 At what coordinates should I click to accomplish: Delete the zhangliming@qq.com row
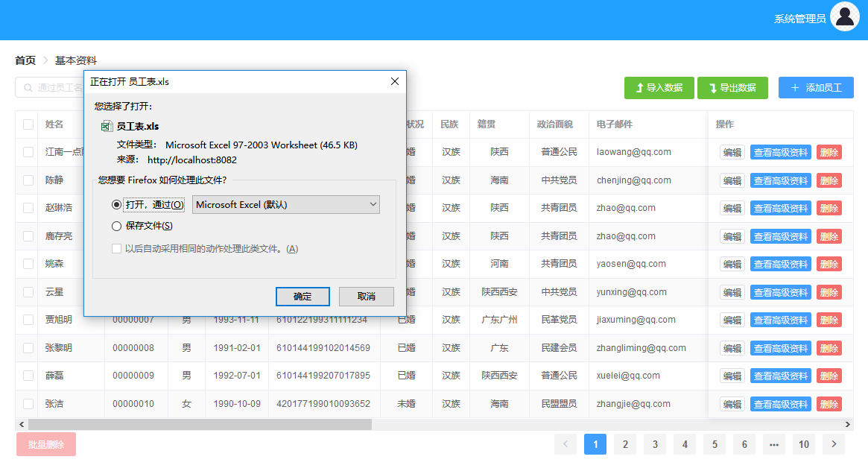click(x=829, y=348)
